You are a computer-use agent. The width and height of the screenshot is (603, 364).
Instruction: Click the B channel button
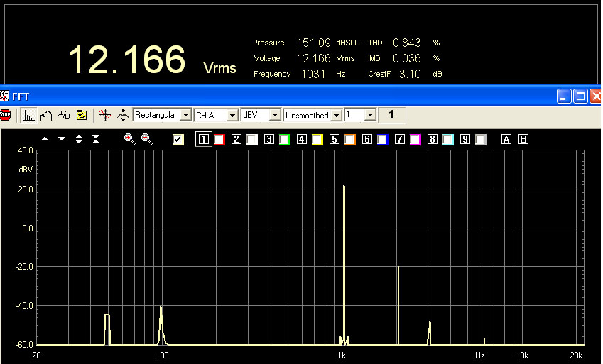(524, 140)
